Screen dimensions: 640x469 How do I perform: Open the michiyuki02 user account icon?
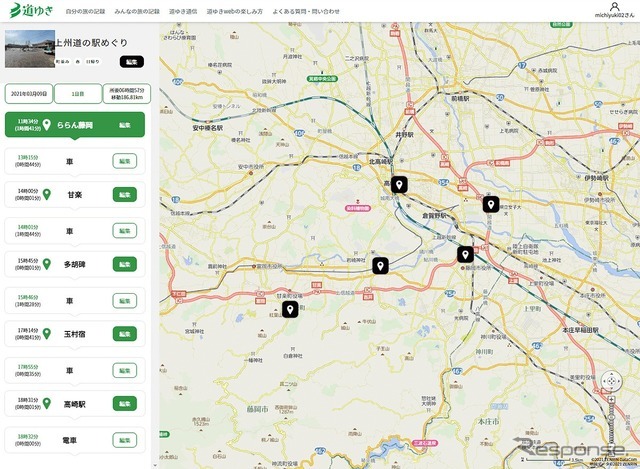click(x=615, y=7)
